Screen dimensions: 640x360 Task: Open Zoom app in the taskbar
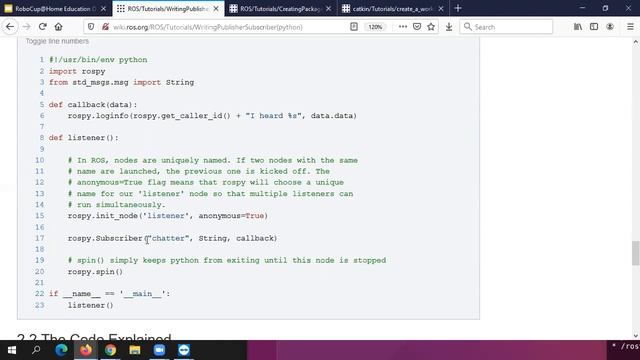[159, 350]
